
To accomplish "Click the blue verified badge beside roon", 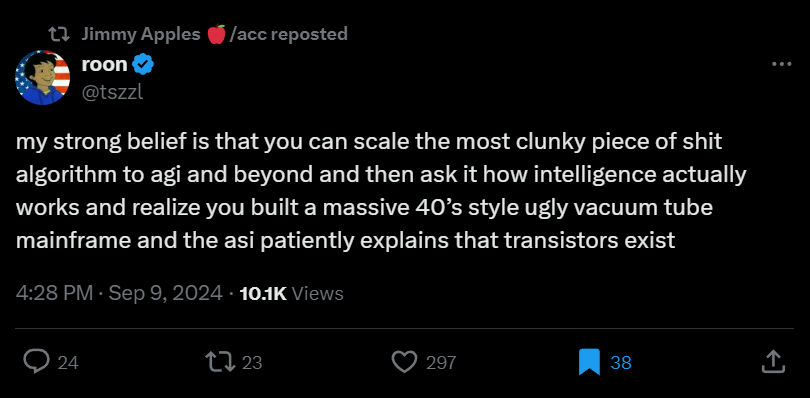I will 143,65.
